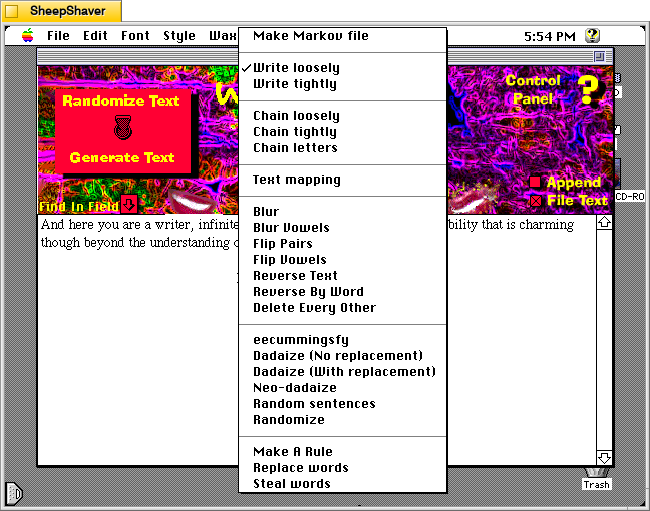Click the CD-RO desktop label
This screenshot has width=650, height=511.
point(630,196)
